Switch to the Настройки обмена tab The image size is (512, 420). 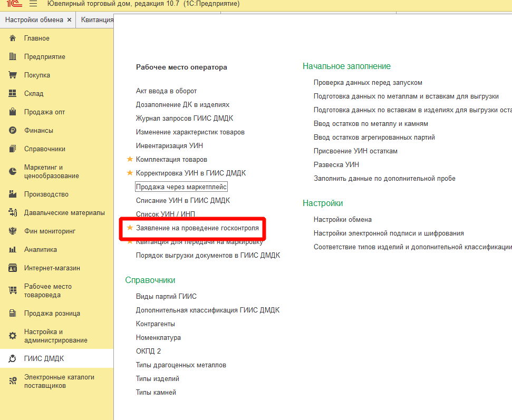point(34,20)
